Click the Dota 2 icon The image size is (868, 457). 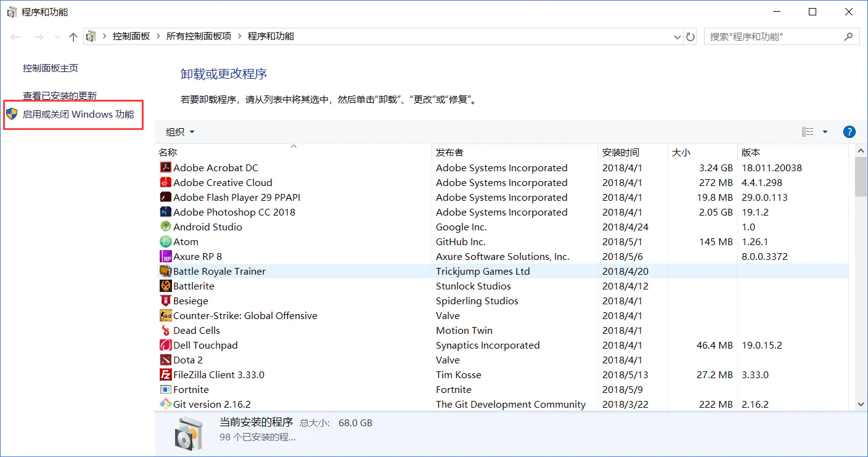coord(165,360)
